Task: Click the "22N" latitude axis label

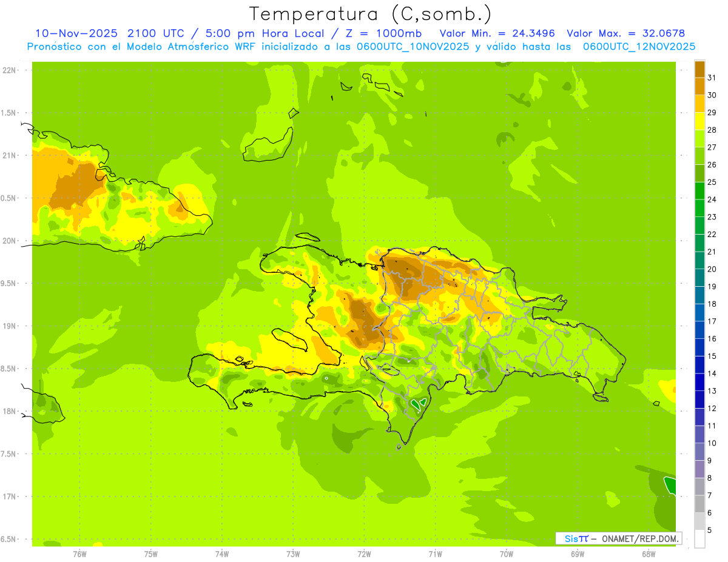Action: pyautogui.click(x=8, y=70)
